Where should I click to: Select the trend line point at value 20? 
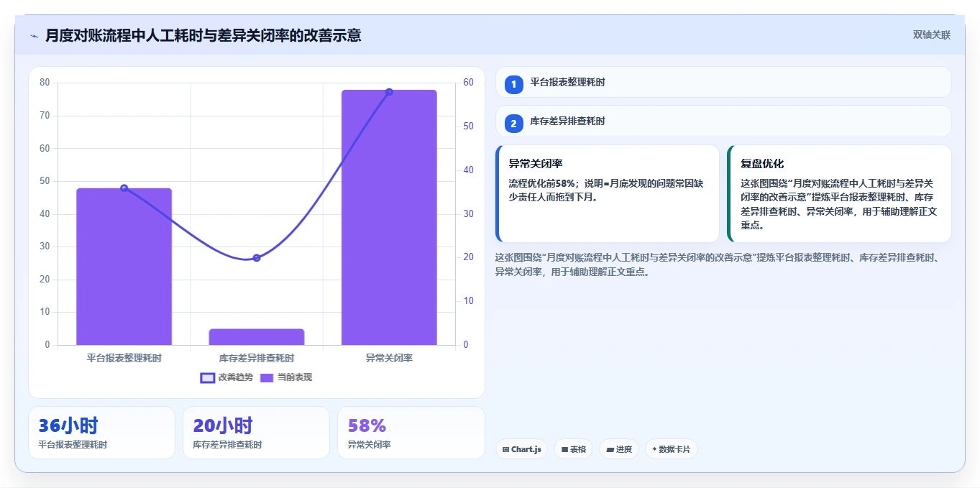pos(257,258)
